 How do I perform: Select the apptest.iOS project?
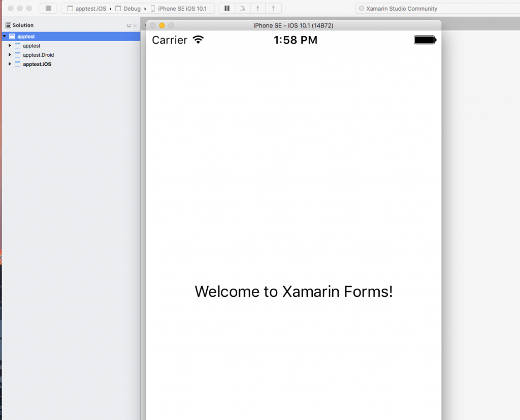[37, 64]
